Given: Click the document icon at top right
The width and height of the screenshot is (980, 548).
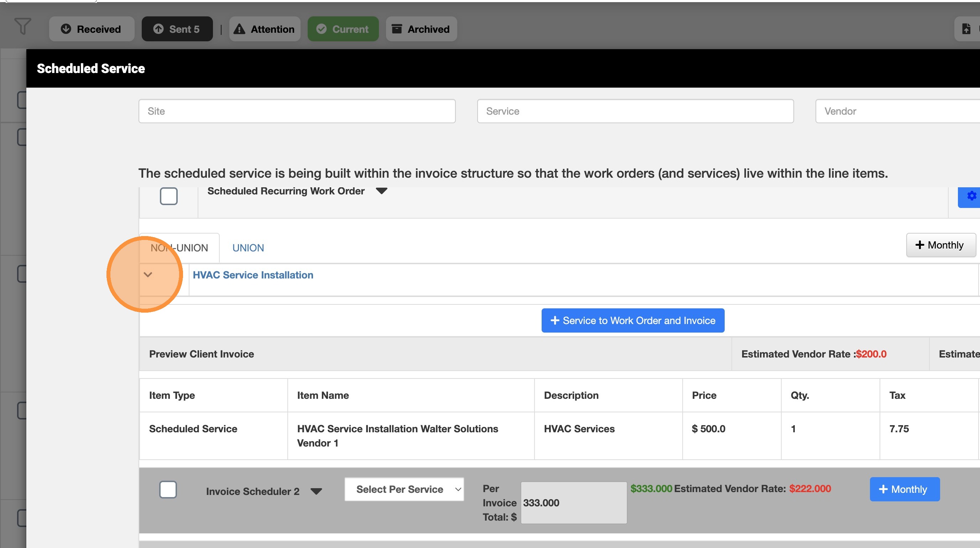Looking at the screenshot, I should point(966,29).
